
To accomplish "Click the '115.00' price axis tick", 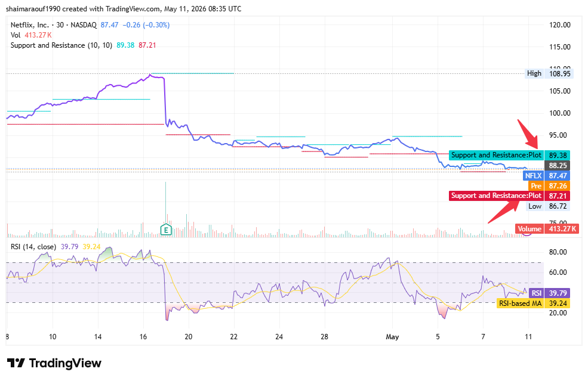I will tap(559, 47).
